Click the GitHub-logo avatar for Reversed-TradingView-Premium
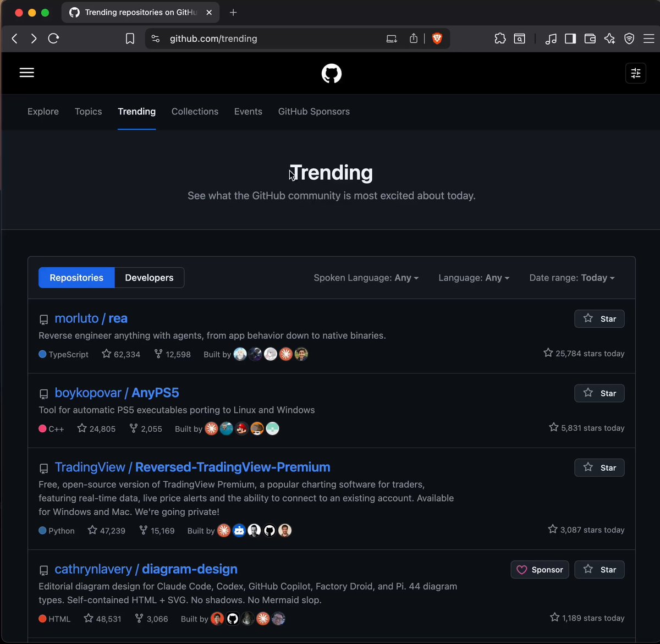This screenshot has height=644, width=660. (x=269, y=530)
